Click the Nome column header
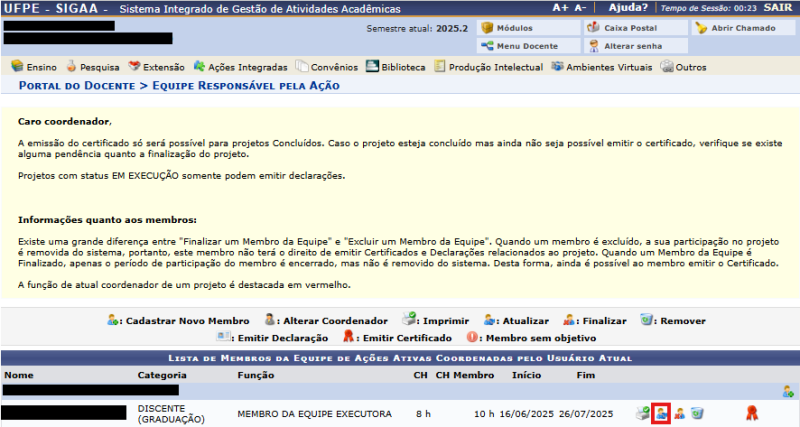The width and height of the screenshot is (800, 427). click(x=19, y=375)
